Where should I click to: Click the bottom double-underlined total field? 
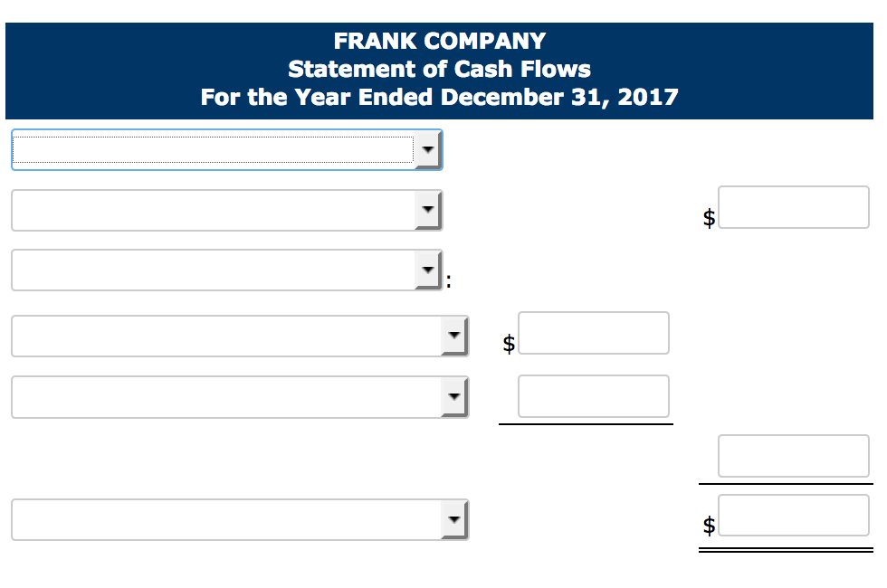point(793,514)
